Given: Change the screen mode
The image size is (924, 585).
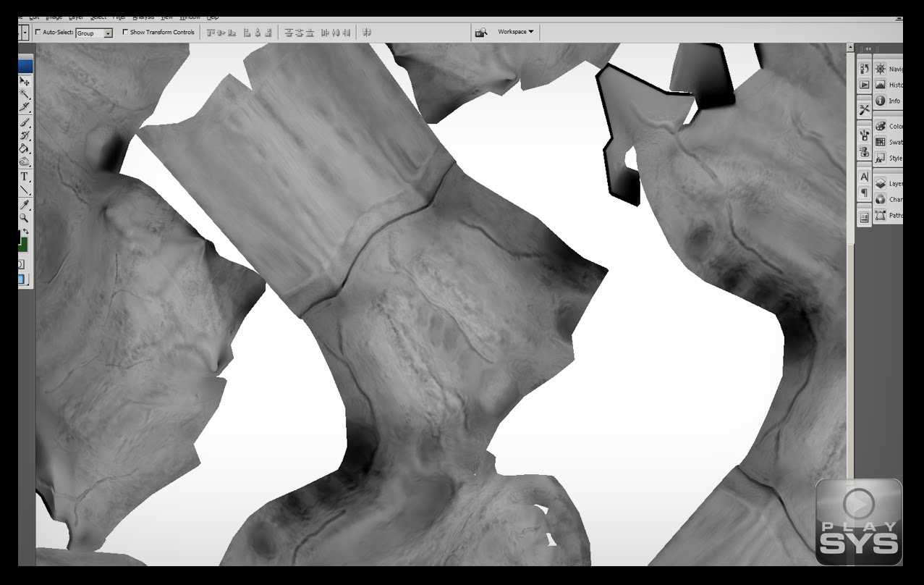Looking at the screenshot, I should pos(23,278).
